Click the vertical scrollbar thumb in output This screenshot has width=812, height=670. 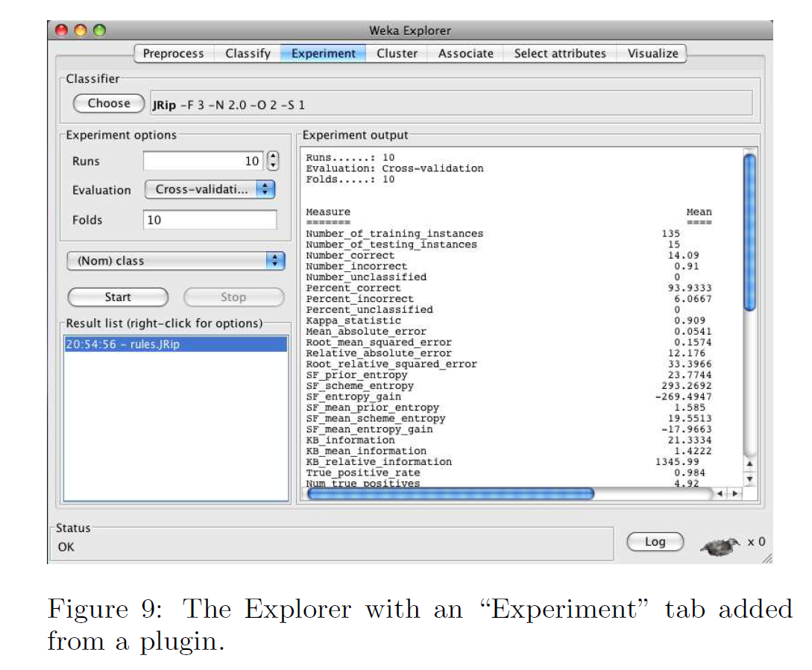(x=749, y=232)
